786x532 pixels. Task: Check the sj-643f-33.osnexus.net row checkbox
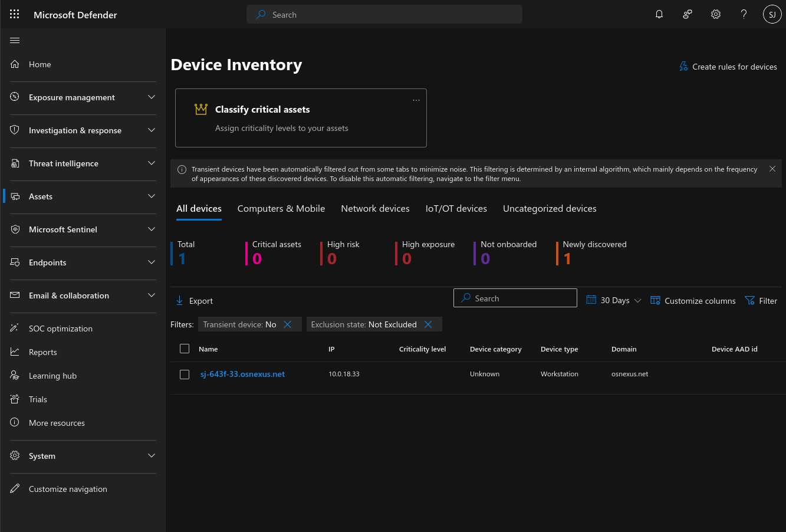(x=185, y=375)
